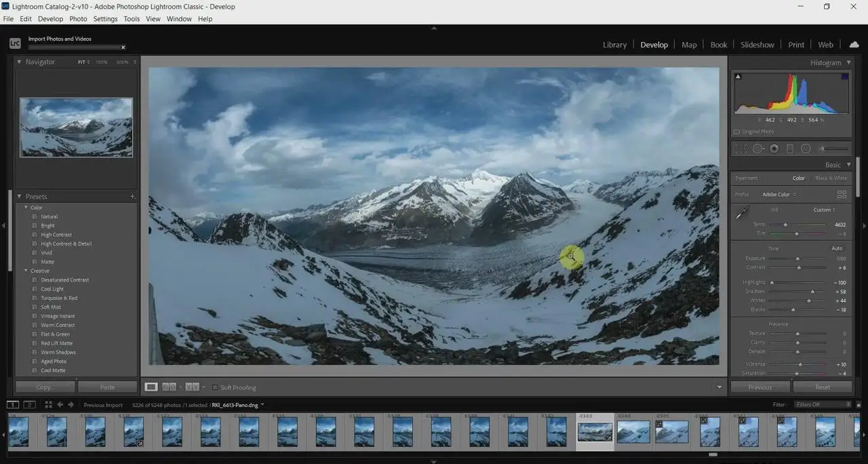Viewport: 868px width, 464px height.
Task: Cancel the Import Photos and Videos task
Action: 123,47
